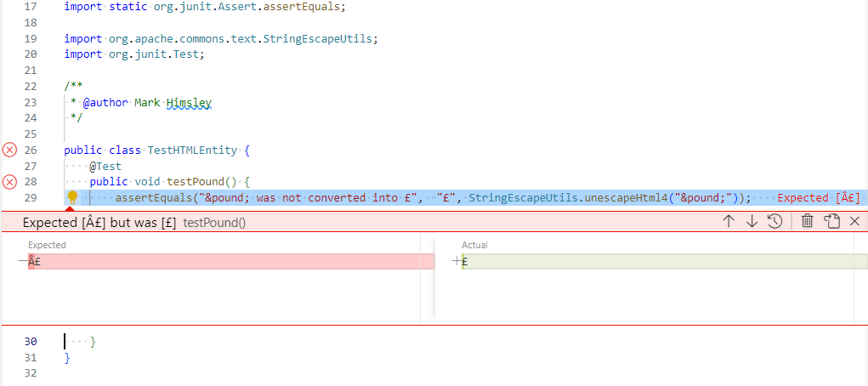Click failed test icon beside line 28
This screenshot has width=868, height=386.
(9, 182)
